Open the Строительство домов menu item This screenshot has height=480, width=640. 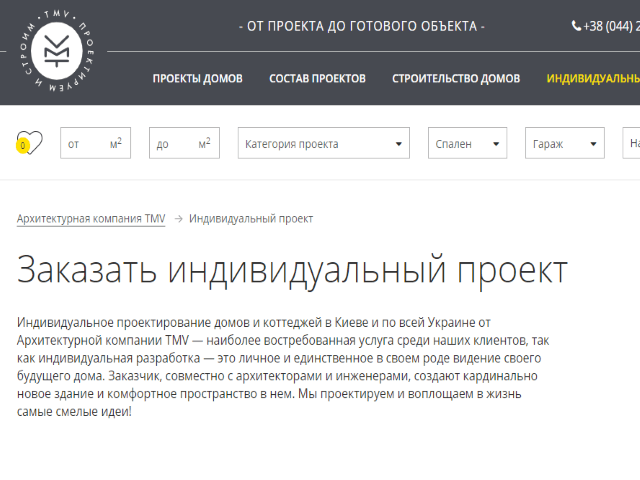coord(456,78)
